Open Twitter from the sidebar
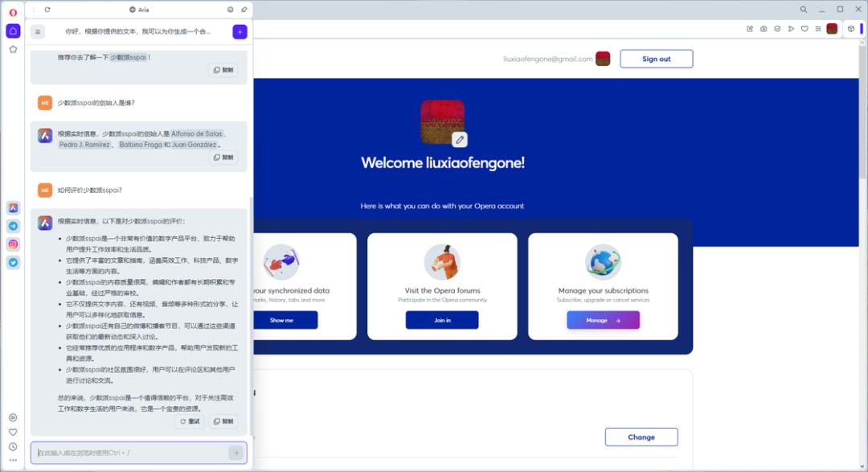Image resolution: width=868 pixels, height=472 pixels. (14, 263)
